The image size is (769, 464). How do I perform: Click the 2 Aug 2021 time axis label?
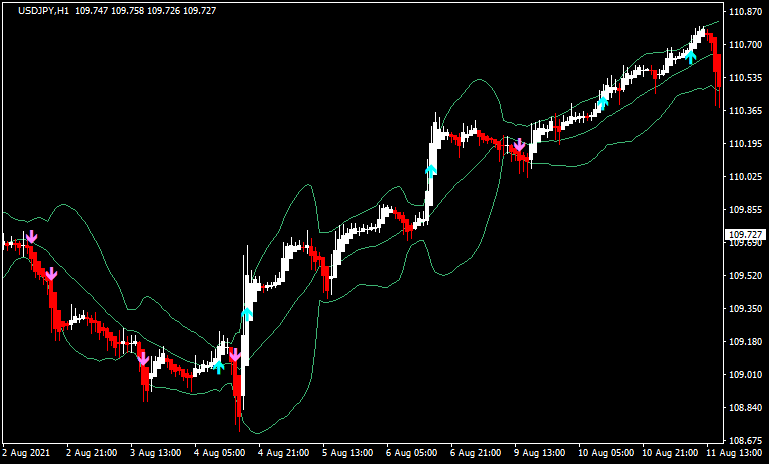click(25, 454)
